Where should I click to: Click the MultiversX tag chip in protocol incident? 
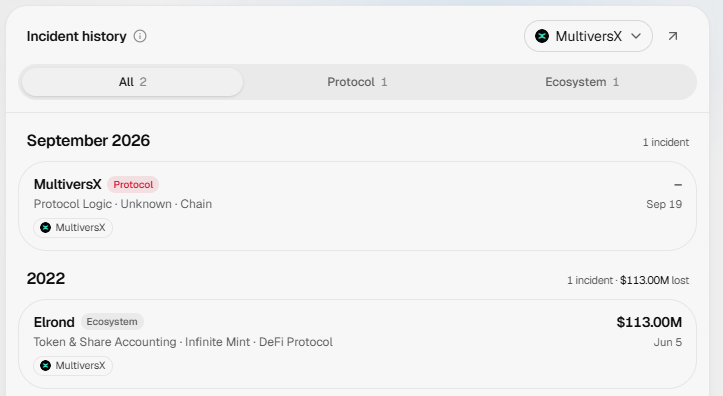pyautogui.click(x=73, y=228)
